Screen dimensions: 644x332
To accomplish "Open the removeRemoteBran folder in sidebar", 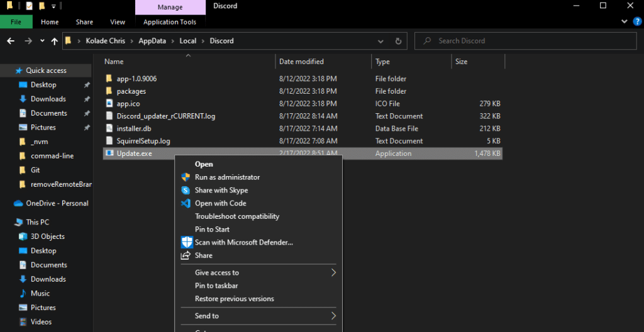I will point(61,184).
